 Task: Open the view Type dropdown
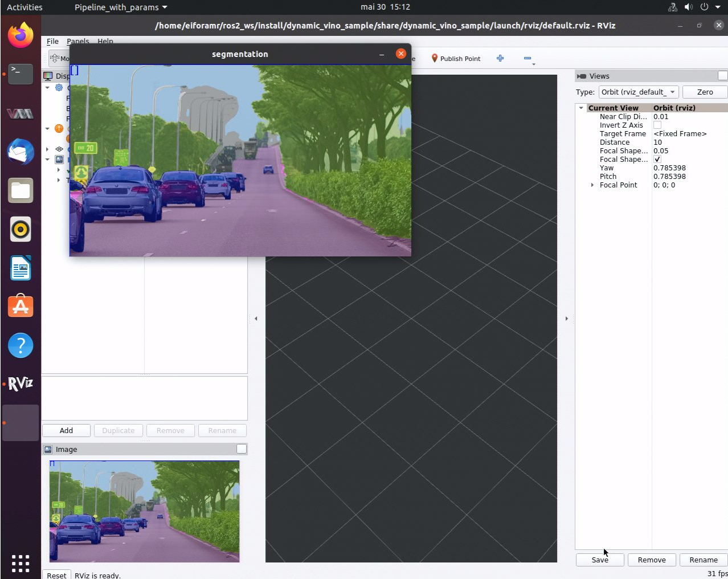tap(638, 92)
